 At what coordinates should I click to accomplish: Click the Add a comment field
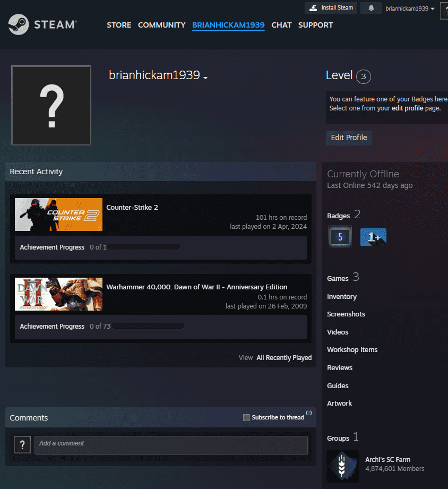click(x=171, y=444)
